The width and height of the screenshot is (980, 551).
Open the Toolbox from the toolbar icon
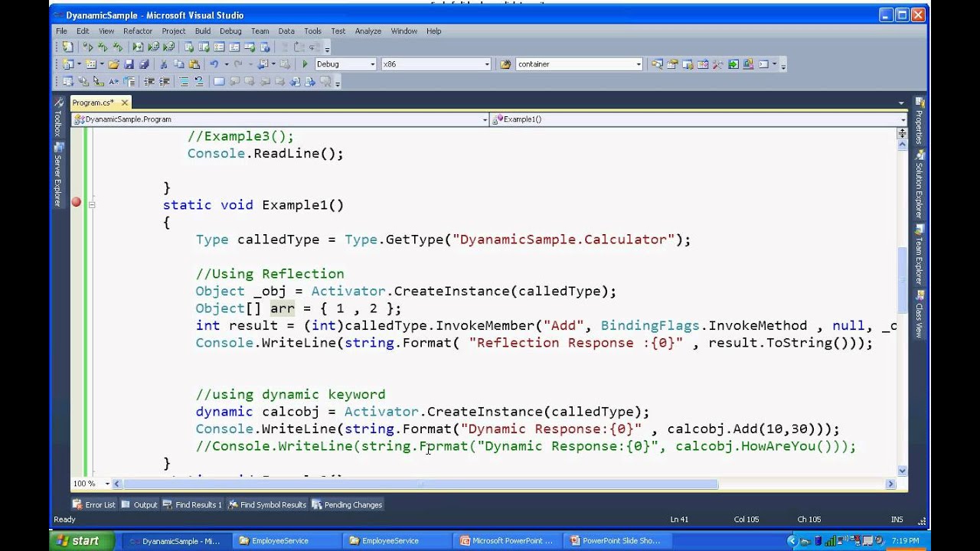718,64
